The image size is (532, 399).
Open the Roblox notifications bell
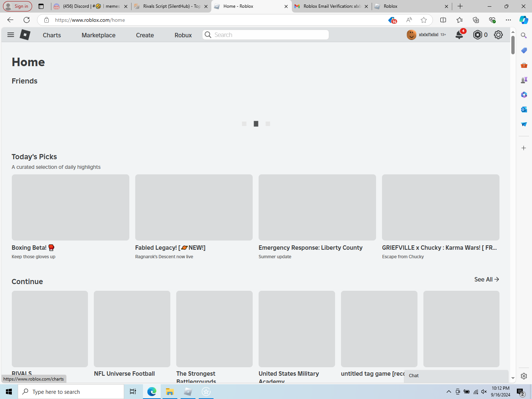[459, 35]
